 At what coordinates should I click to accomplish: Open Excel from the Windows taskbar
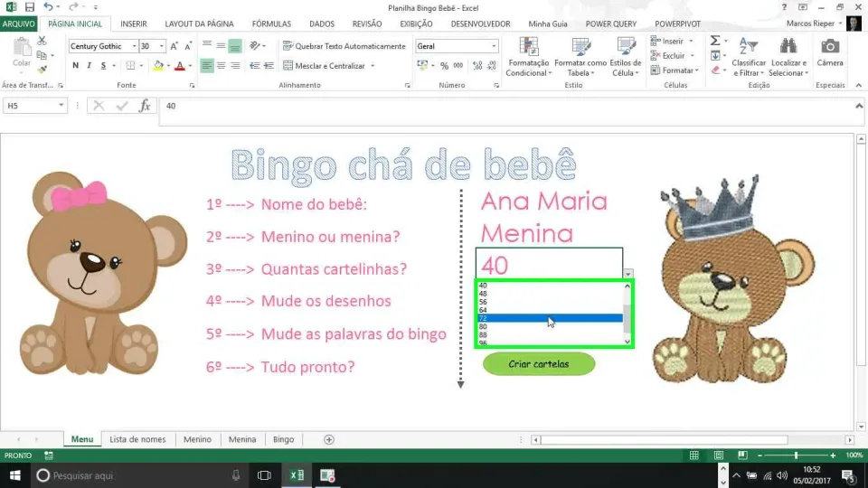[297, 475]
